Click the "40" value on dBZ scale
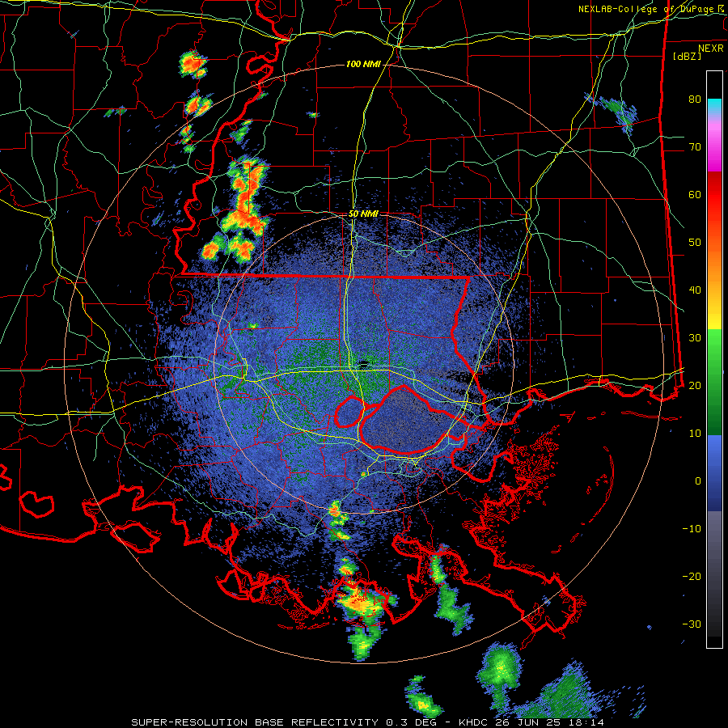 (x=694, y=290)
